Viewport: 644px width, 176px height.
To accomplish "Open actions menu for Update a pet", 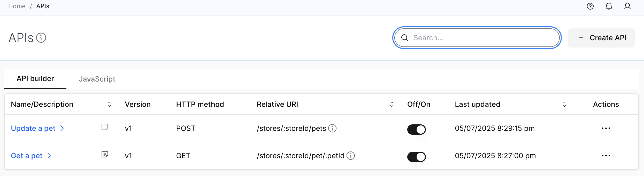I will (606, 128).
